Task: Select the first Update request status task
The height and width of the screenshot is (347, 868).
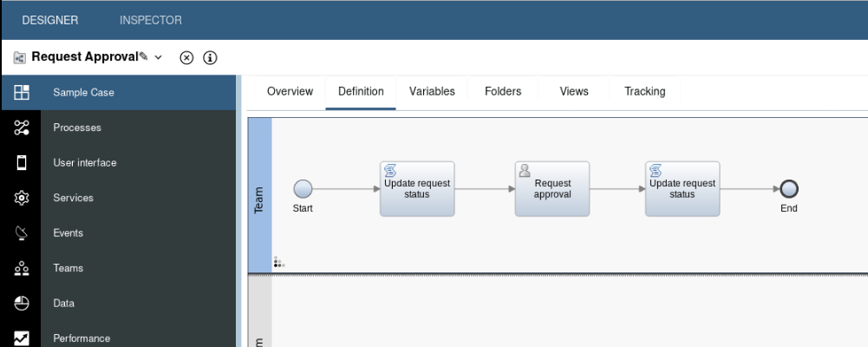Action: coord(417,189)
